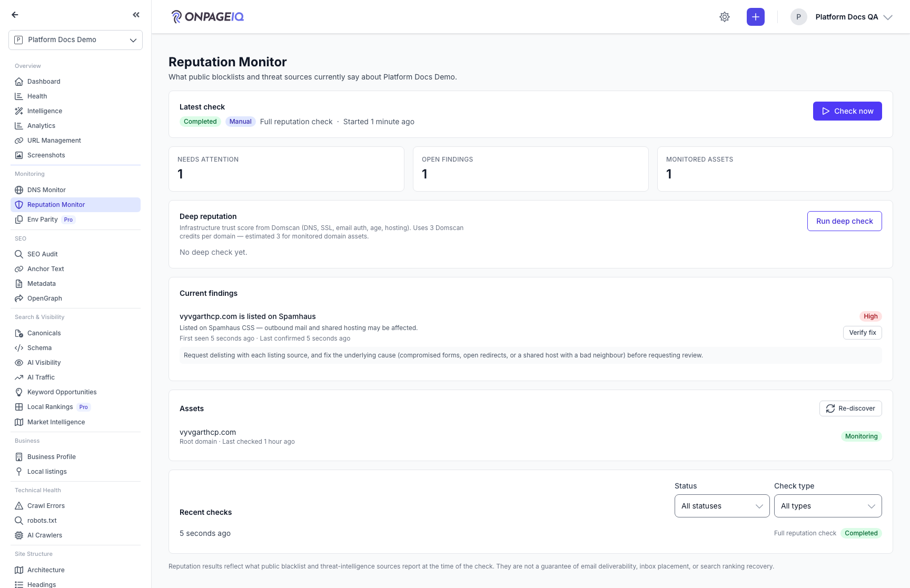The image size is (910, 588).
Task: Click the back arrow icon
Action: (x=15, y=15)
